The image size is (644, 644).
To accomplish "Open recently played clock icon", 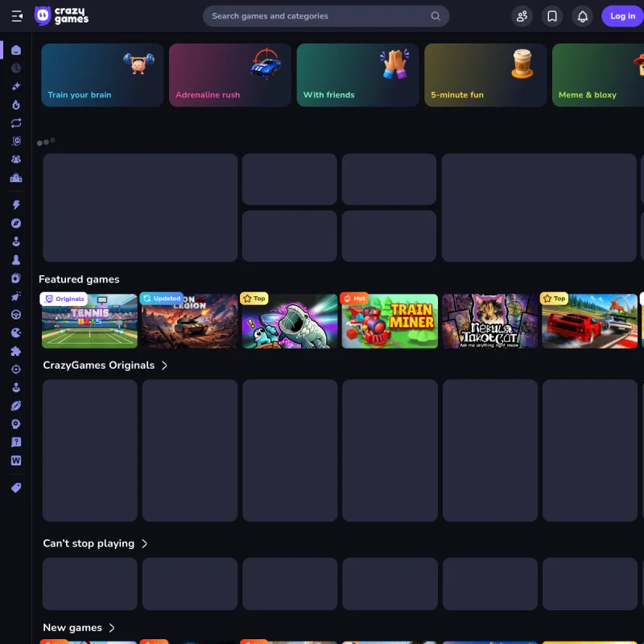I will (16, 68).
